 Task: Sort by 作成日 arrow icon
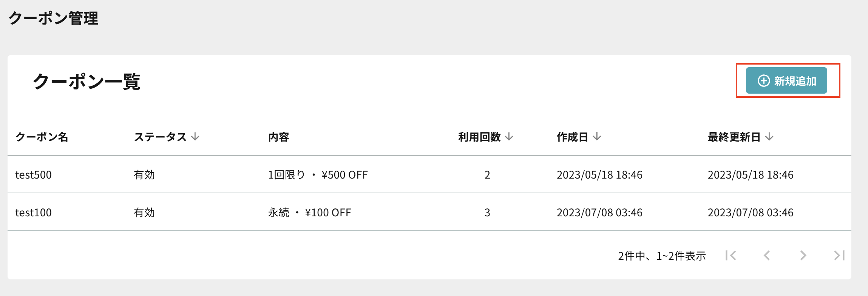click(597, 137)
